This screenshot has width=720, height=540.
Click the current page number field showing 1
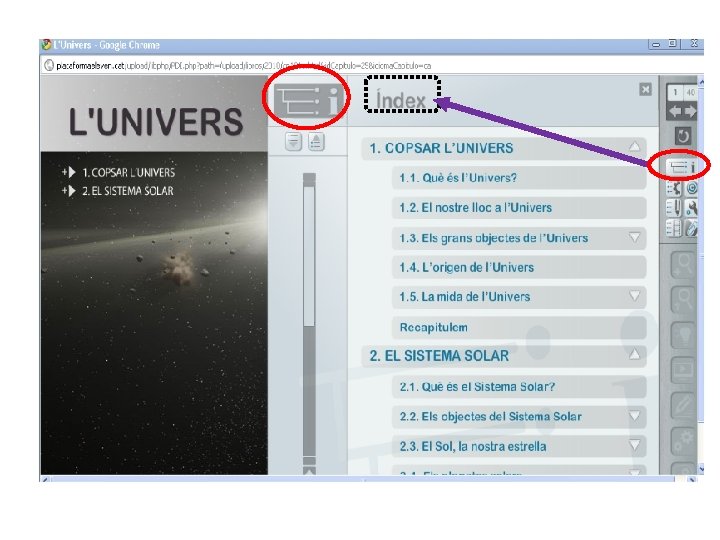pos(675,92)
